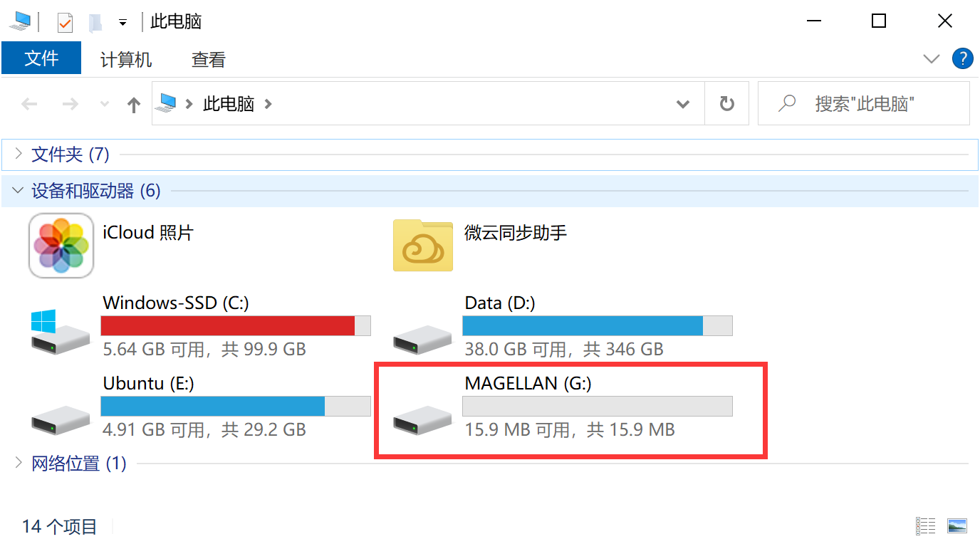Switch to details view in status bar
The height and width of the screenshot is (544, 980).
[925, 525]
